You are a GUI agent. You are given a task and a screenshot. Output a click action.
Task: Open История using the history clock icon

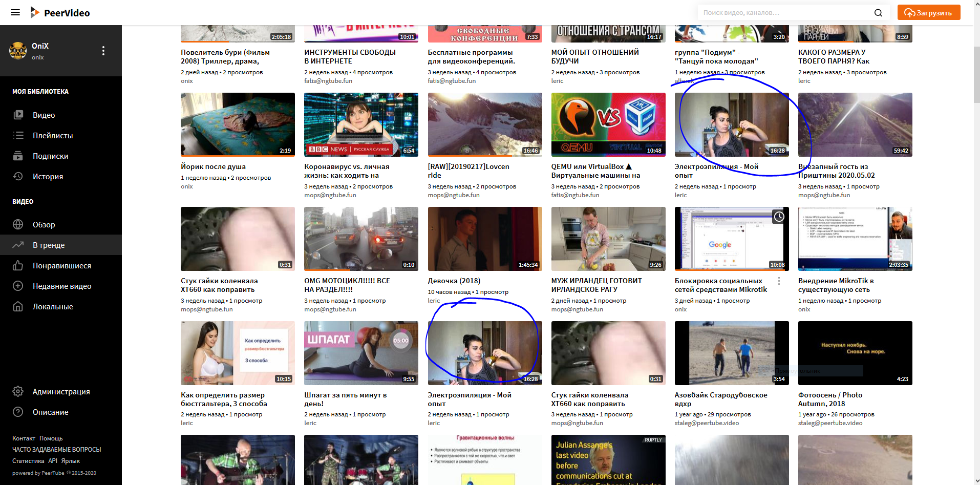[x=18, y=176]
